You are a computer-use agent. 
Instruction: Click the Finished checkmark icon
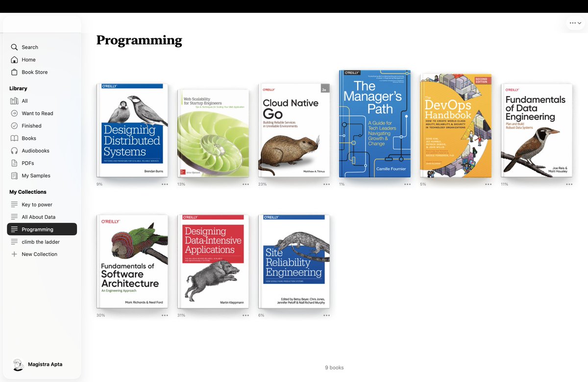click(x=14, y=126)
